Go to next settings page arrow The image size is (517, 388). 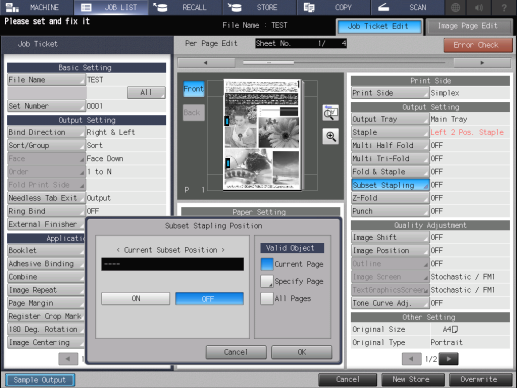point(448,359)
